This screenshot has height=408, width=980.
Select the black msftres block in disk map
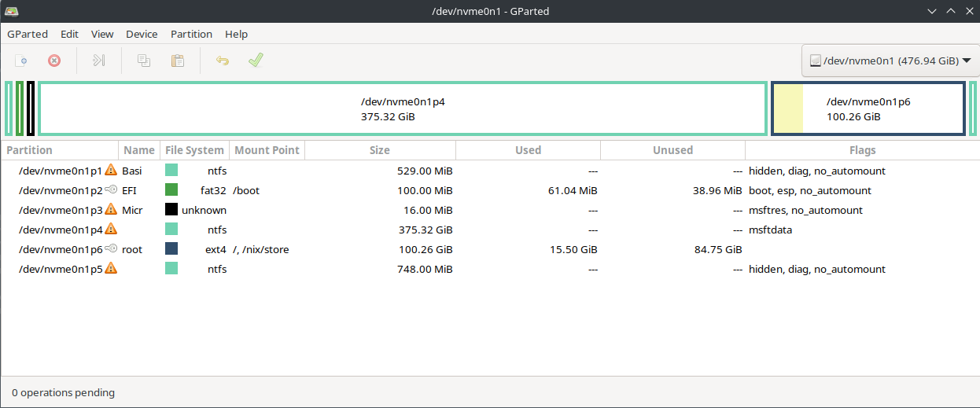[x=30, y=108]
